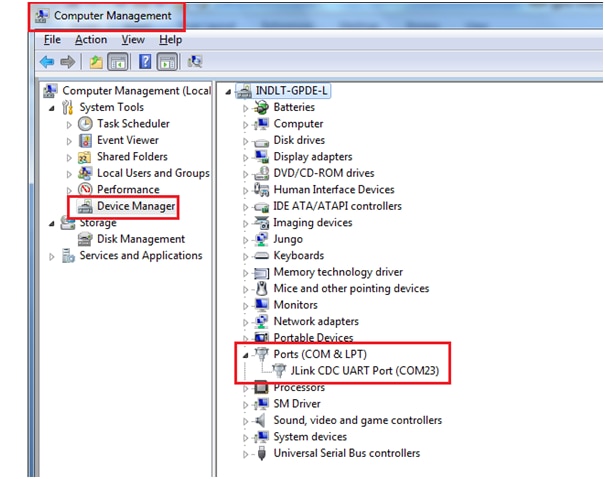
Task: Expand the IDE ATA/ATAPI controllers category
Action: [245, 207]
